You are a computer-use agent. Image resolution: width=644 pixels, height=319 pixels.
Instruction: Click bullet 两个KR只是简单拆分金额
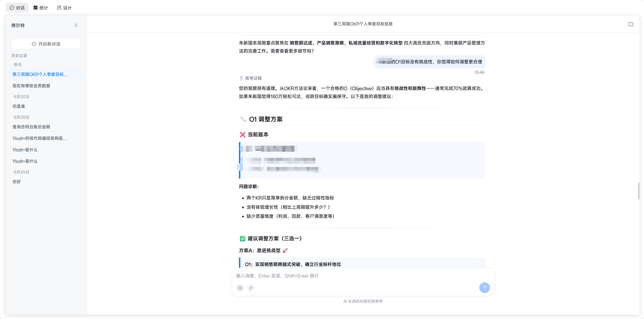(x=290, y=198)
